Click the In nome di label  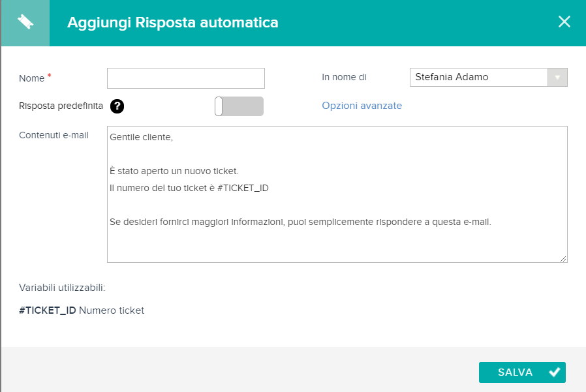pyautogui.click(x=344, y=78)
